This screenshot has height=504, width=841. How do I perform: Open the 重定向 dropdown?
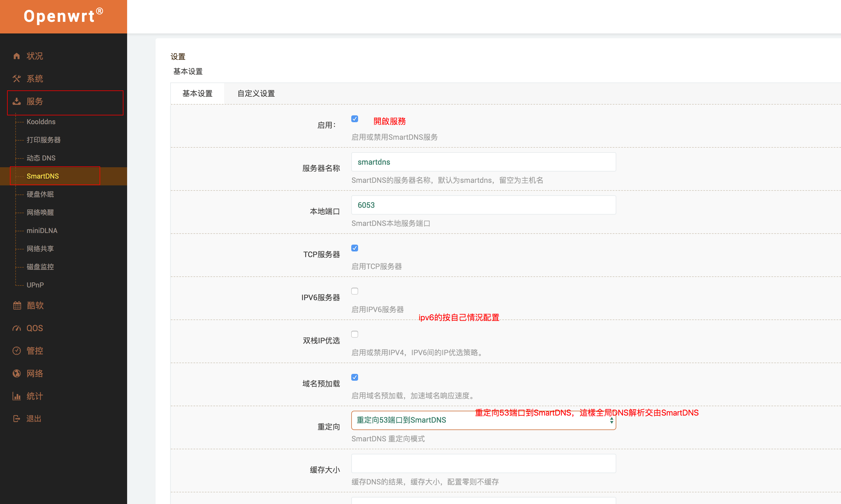click(483, 420)
